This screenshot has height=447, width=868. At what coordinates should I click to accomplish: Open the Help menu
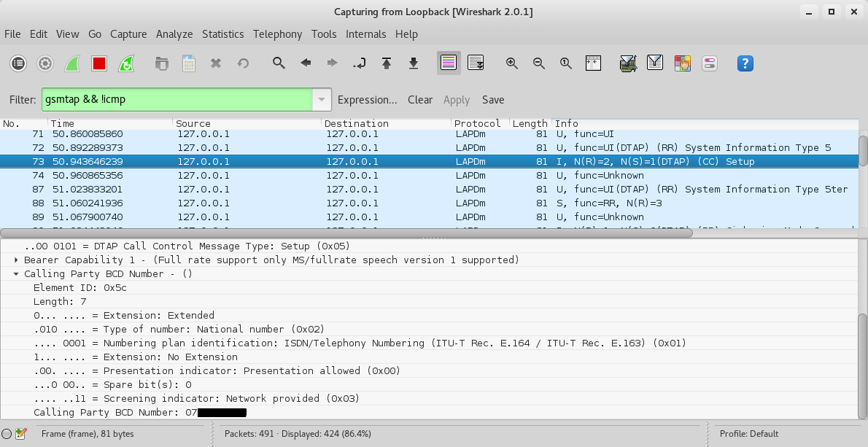[x=406, y=34]
